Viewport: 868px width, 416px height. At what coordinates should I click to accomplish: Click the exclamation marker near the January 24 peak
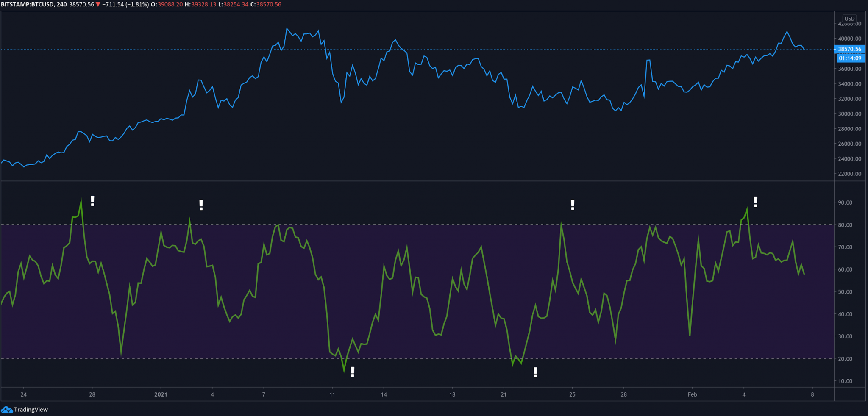[x=572, y=205]
